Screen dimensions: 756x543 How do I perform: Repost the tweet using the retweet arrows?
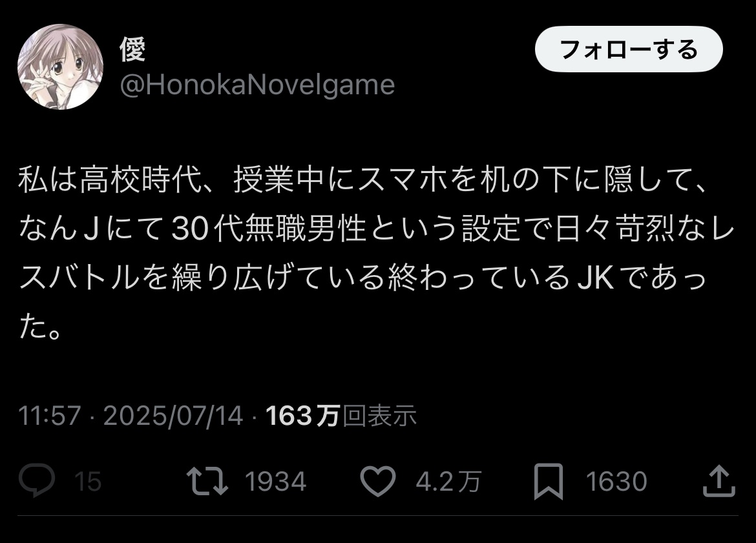point(207,480)
